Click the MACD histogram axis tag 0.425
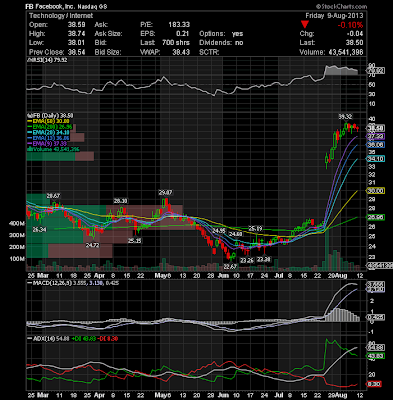The image size is (393, 400). [375, 317]
